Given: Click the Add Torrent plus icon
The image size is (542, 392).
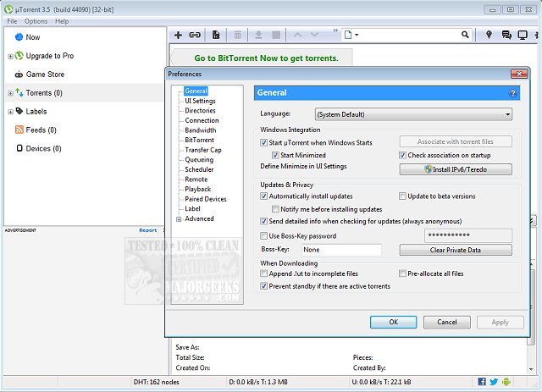Looking at the screenshot, I should 178,35.
